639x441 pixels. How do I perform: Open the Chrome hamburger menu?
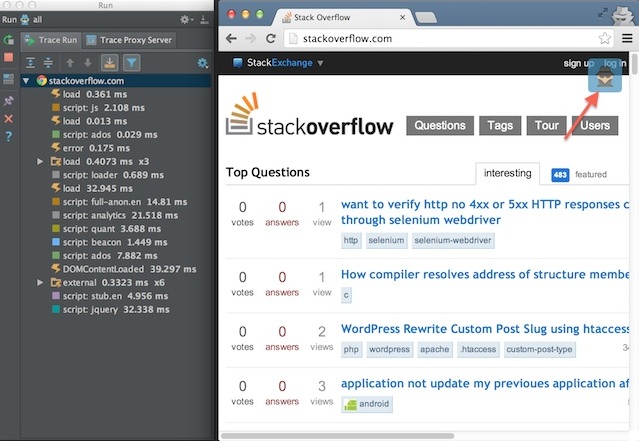626,38
